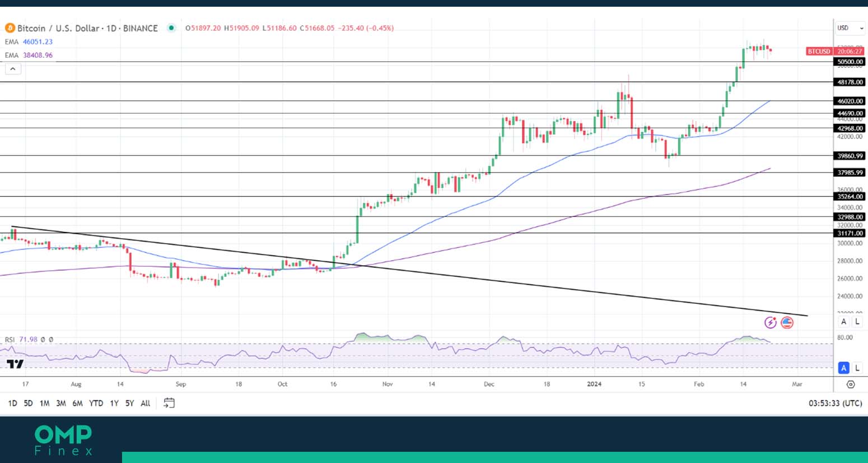868x463 pixels.
Task: Open the go-to-date calendar icon
Action: [x=169, y=403]
